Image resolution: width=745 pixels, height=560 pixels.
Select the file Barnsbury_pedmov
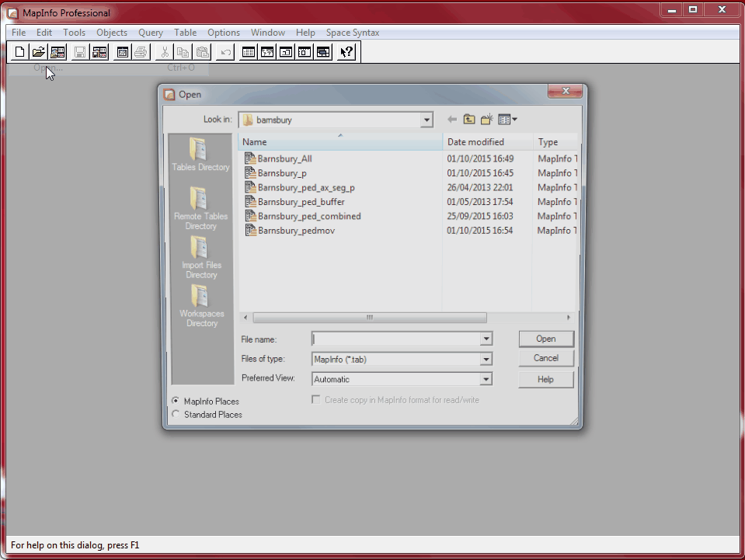290,231
